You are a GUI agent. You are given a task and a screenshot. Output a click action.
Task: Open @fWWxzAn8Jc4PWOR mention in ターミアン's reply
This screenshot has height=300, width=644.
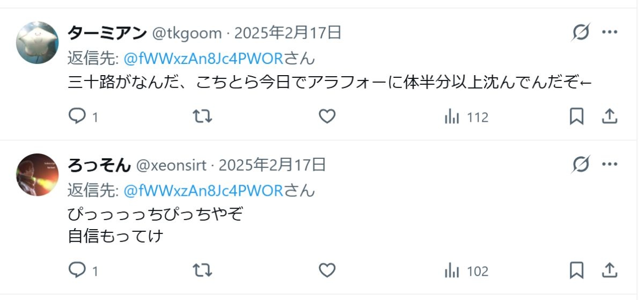coord(203,58)
